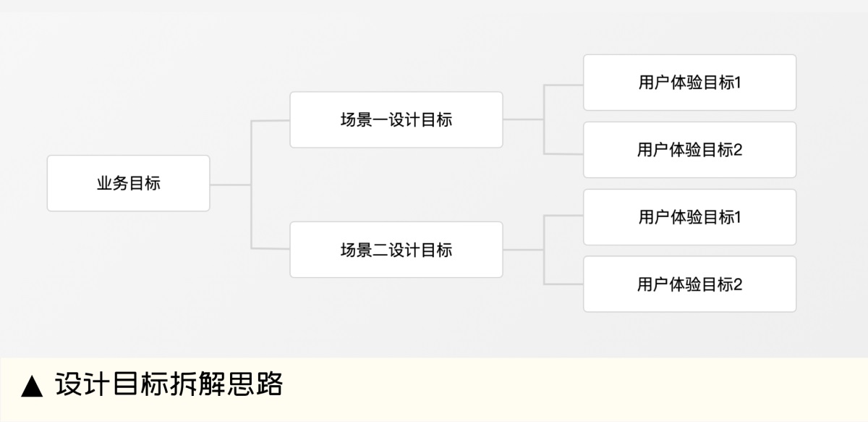Select the 场景二设计目标 box

pyautogui.click(x=396, y=250)
